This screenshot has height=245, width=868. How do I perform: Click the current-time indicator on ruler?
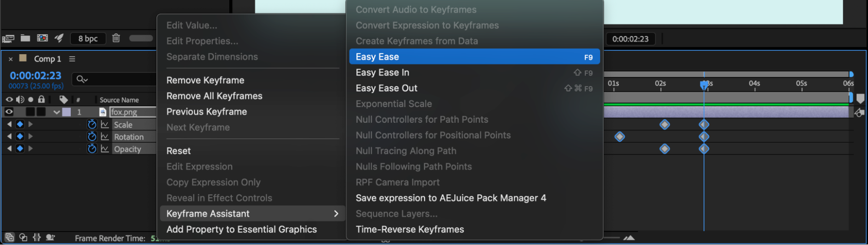click(703, 84)
